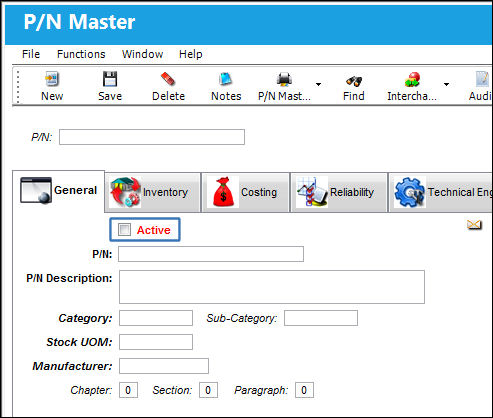Click the New toolbar icon
Screen dimensions: 493x418
(x=52, y=79)
